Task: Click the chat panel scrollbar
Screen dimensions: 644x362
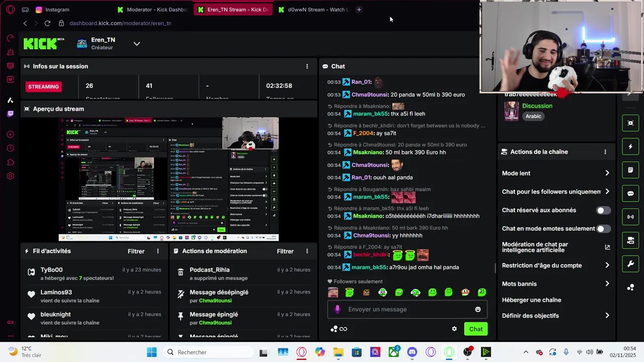Action: tap(495, 268)
